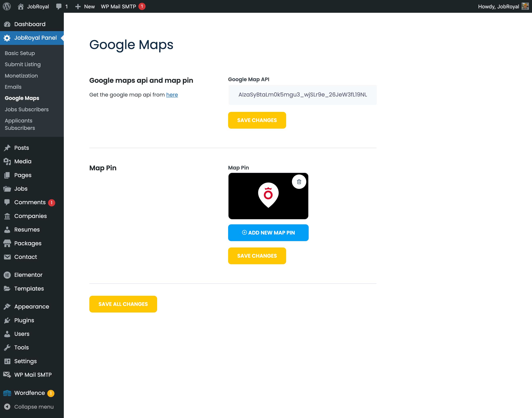
Task: Open the JobRoyal home icon
Action: point(21,6)
